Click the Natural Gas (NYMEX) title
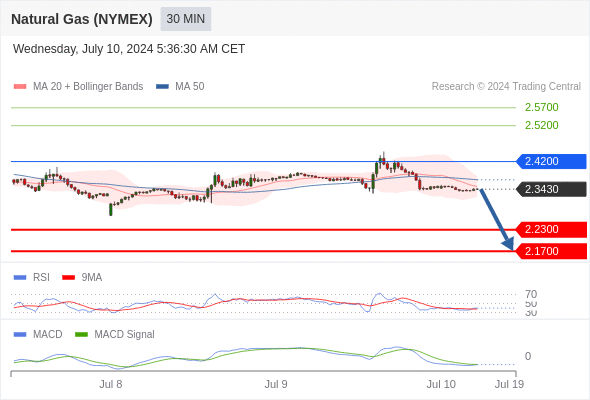The width and height of the screenshot is (590, 400). point(82,19)
